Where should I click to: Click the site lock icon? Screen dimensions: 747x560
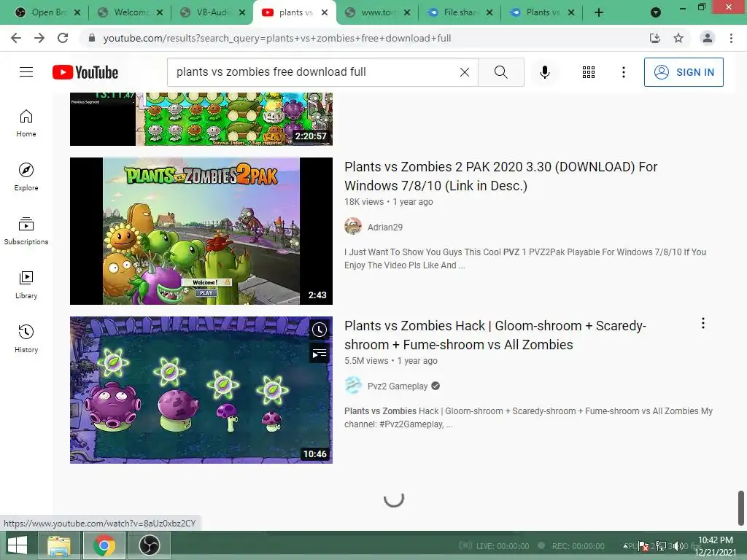click(x=92, y=38)
